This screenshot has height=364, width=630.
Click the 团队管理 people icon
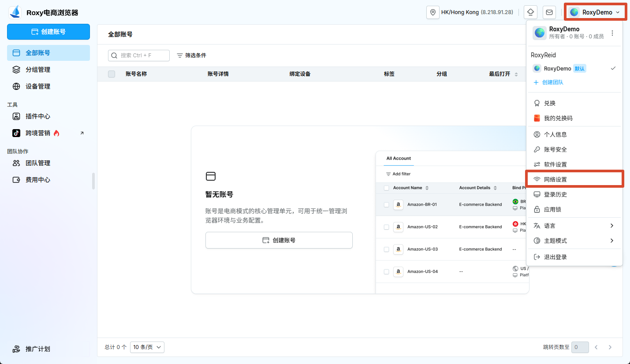click(16, 163)
